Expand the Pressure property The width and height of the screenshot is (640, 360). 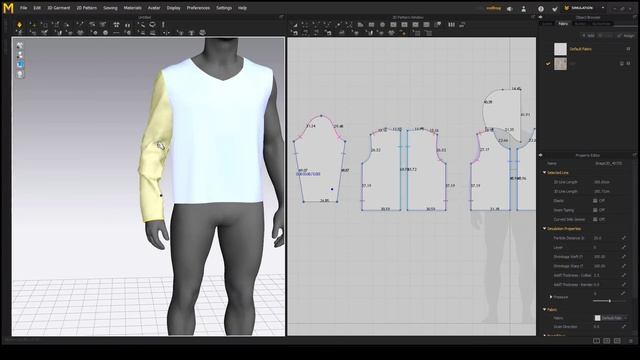click(x=551, y=297)
